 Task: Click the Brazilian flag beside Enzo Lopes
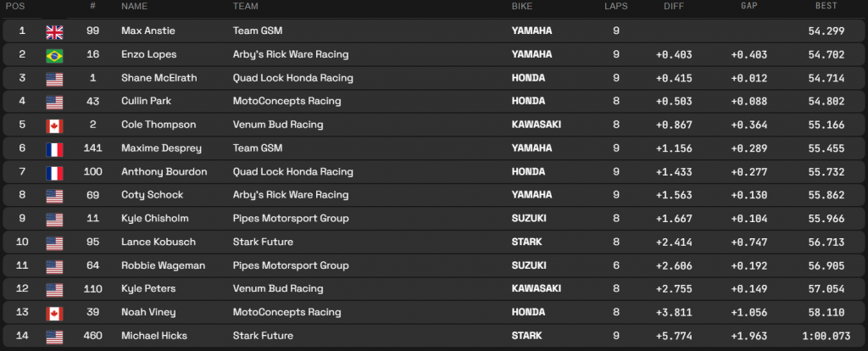coord(54,55)
